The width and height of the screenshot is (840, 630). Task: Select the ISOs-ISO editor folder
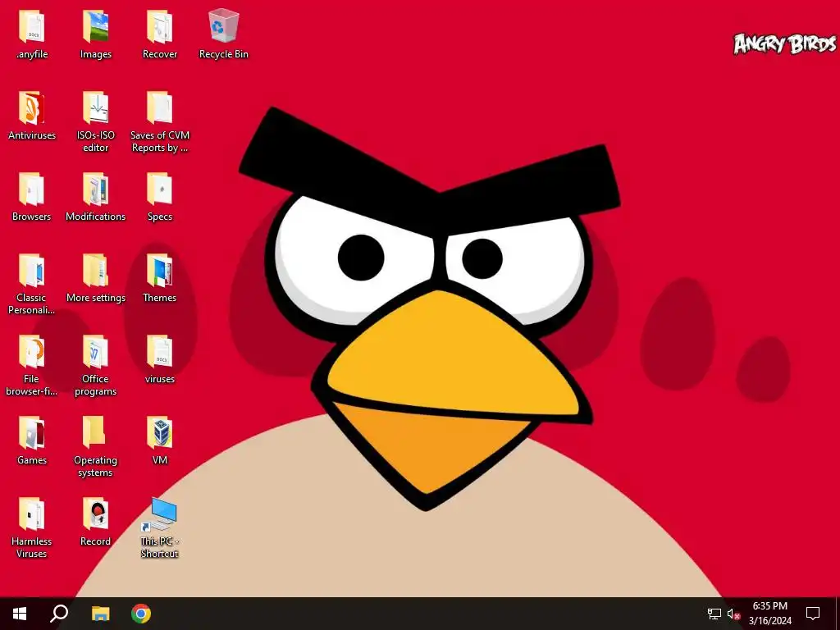95,107
